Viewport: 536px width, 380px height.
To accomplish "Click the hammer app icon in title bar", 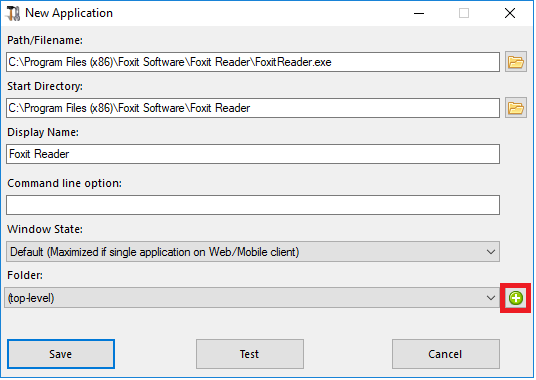I will (13, 13).
